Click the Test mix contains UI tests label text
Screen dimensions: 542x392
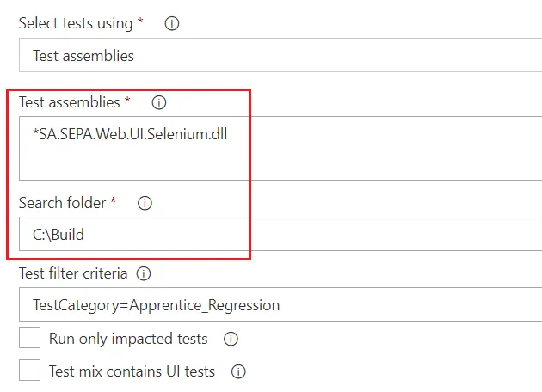(132, 372)
